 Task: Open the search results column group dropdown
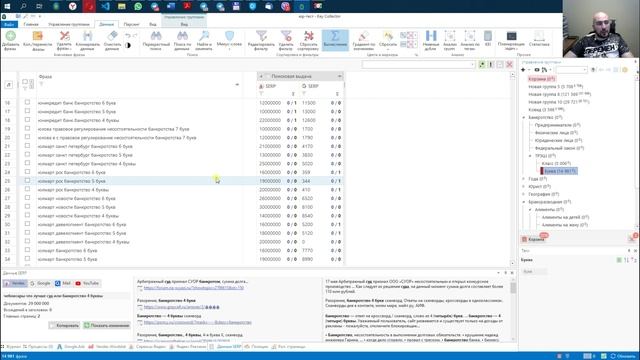[x=339, y=76]
